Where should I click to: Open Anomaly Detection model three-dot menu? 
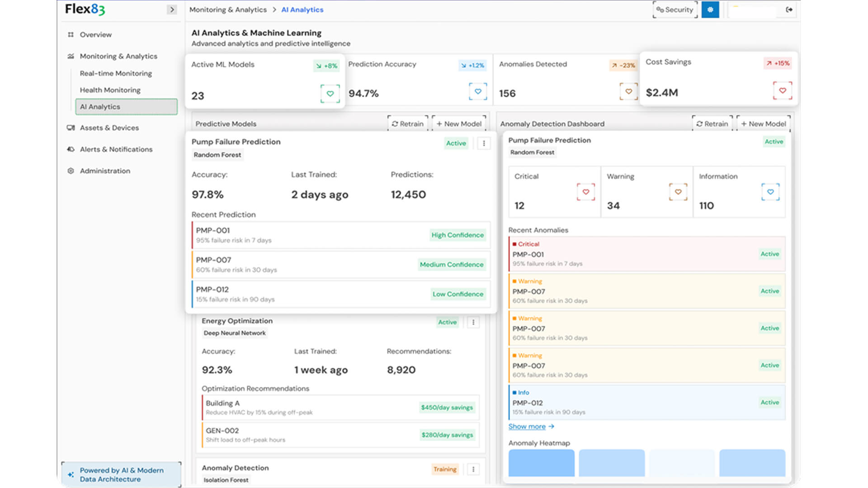point(473,469)
